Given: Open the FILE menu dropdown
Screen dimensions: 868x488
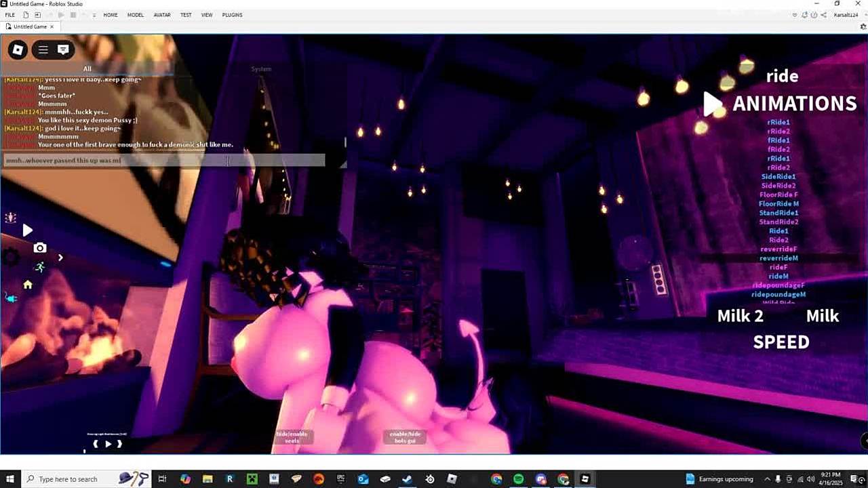Looking at the screenshot, I should 10,15.
